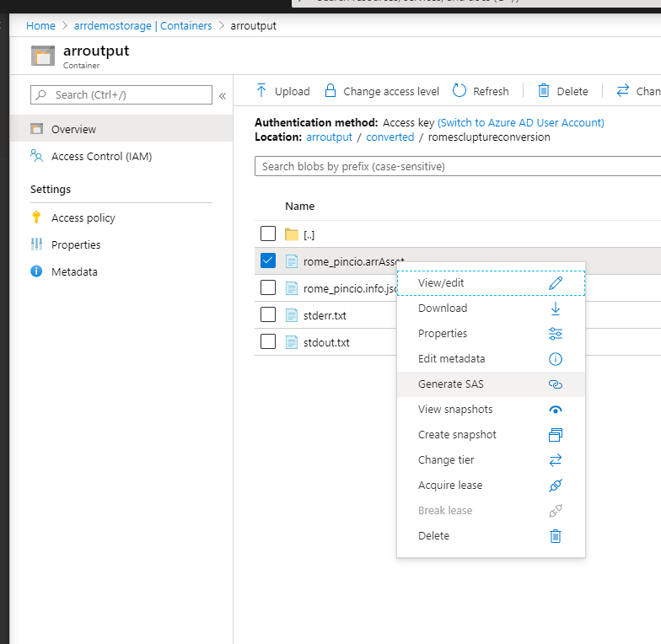Click the swap arrows icon beside Change tier
The height and width of the screenshot is (644, 661).
[x=556, y=460]
